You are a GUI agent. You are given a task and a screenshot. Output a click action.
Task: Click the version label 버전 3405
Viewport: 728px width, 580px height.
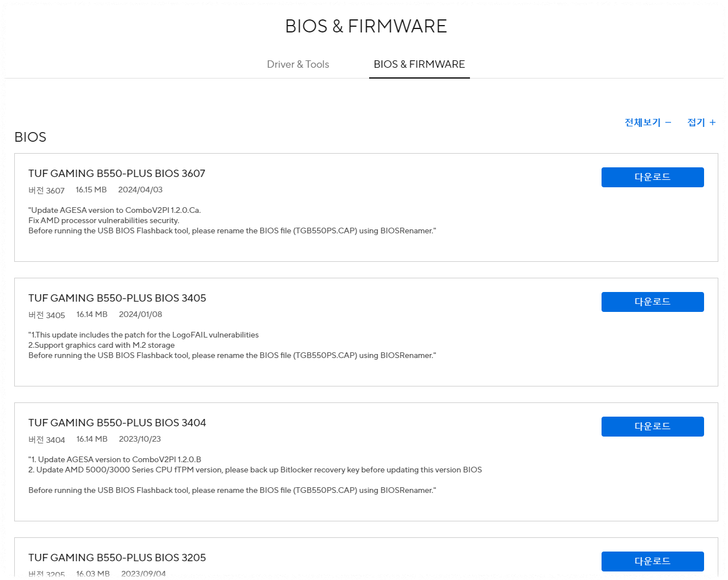click(x=47, y=315)
